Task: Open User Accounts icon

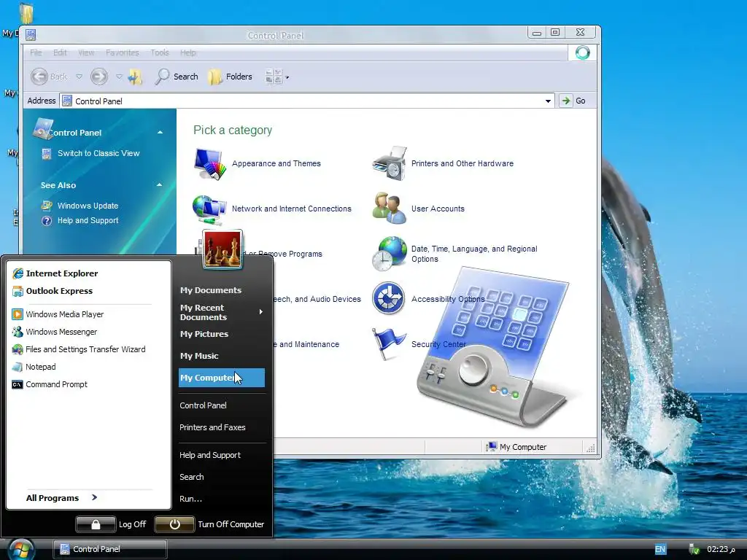Action: coord(390,208)
